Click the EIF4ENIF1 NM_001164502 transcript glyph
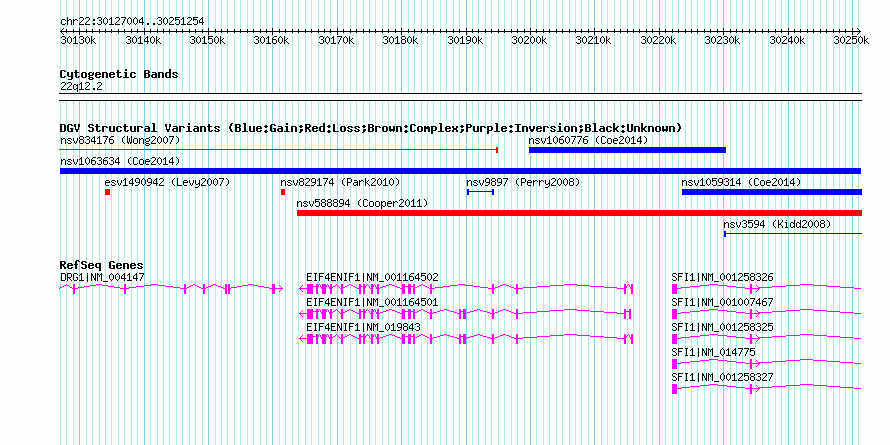 (466, 289)
